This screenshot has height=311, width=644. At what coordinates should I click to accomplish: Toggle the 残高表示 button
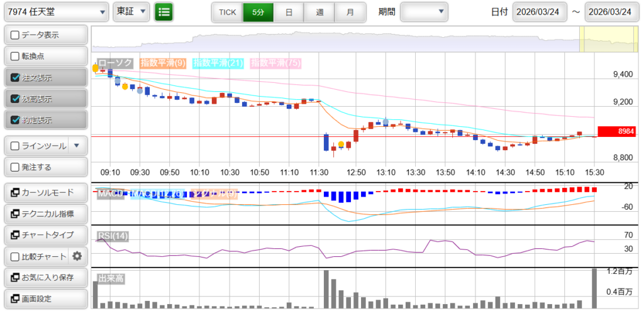(x=45, y=99)
